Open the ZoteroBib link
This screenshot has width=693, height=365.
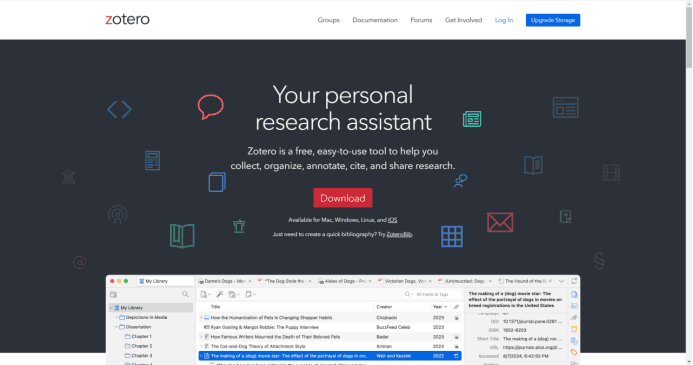399,234
